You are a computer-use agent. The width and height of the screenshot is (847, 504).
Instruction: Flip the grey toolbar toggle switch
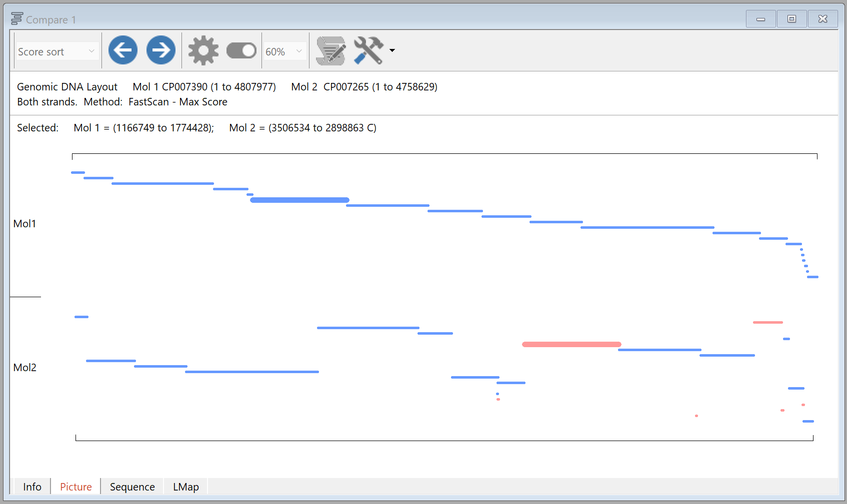tap(241, 50)
